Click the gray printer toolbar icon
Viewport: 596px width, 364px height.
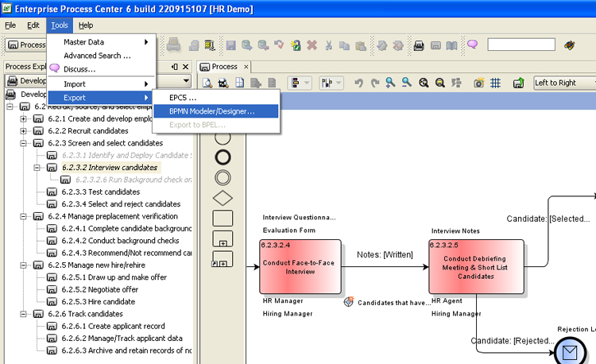point(174,45)
